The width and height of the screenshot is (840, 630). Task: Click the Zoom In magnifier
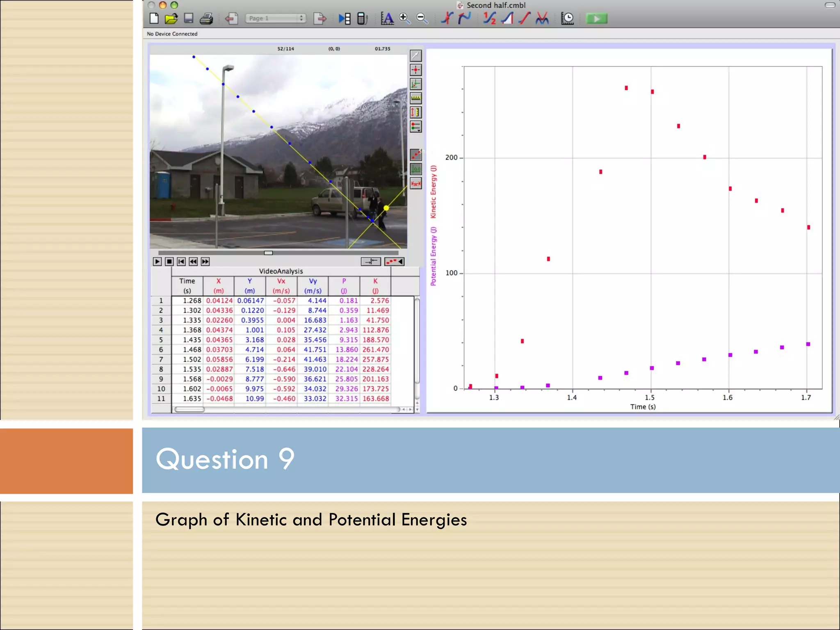tap(404, 18)
